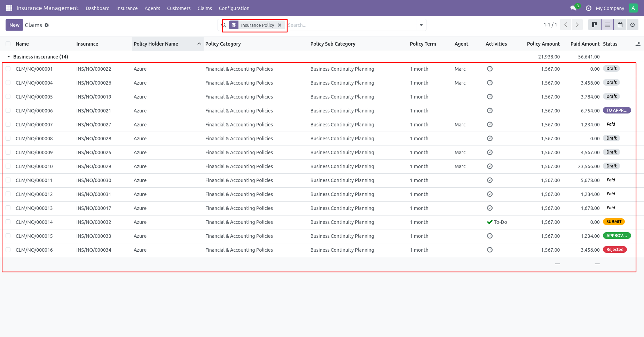This screenshot has height=337, width=644.
Task: Open the activities clock icon in top bar
Action: 589,8
